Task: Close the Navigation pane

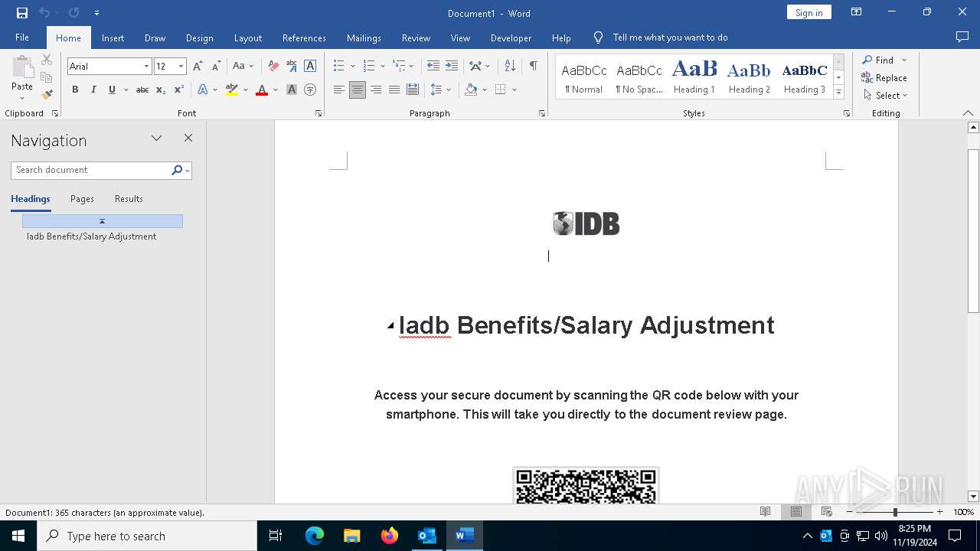Action: click(x=188, y=139)
